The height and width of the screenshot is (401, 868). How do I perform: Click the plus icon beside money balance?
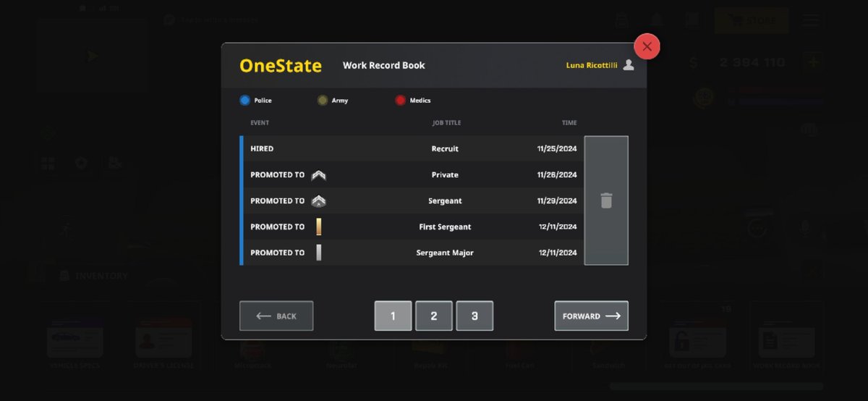[x=814, y=62]
